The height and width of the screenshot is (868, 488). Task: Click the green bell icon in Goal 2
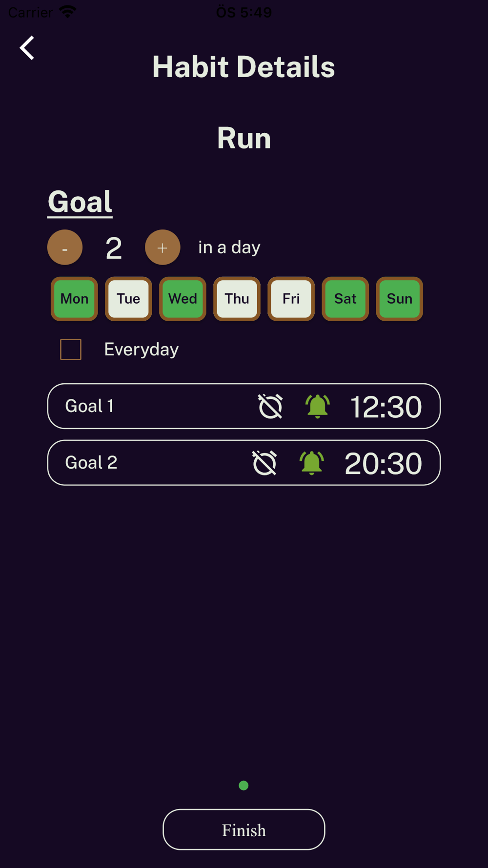coord(311,463)
